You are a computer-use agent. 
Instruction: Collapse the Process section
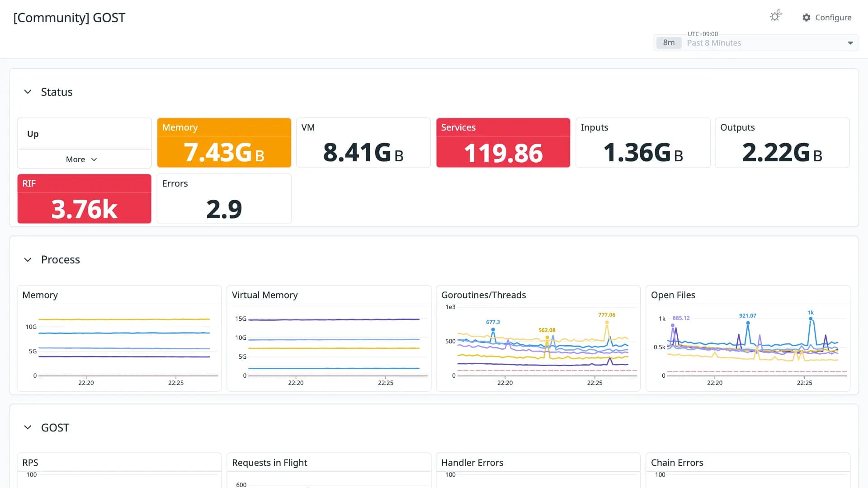point(28,259)
